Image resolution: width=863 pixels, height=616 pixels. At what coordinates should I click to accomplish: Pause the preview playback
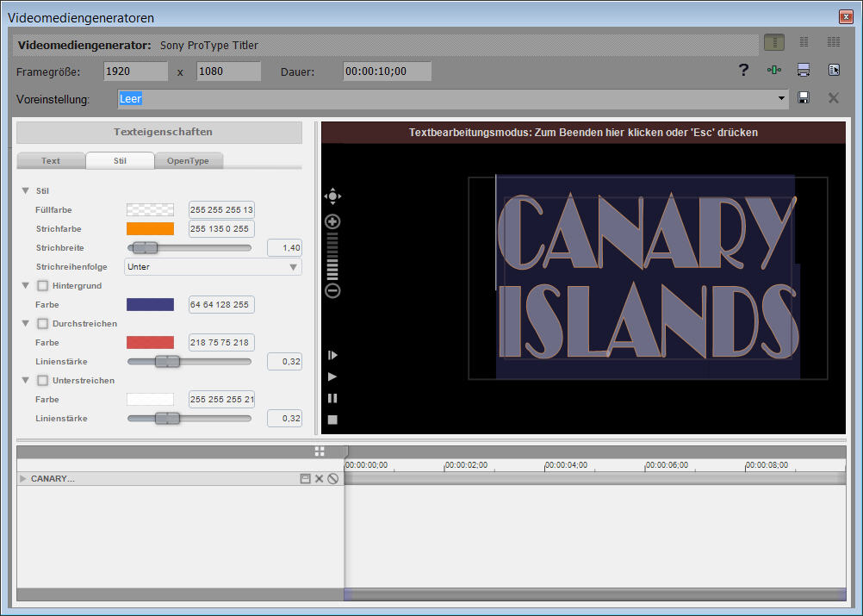pyautogui.click(x=332, y=398)
